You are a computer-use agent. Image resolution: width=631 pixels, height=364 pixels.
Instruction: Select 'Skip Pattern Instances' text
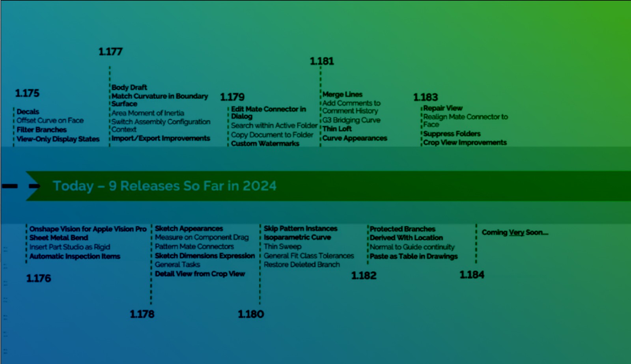point(301,228)
